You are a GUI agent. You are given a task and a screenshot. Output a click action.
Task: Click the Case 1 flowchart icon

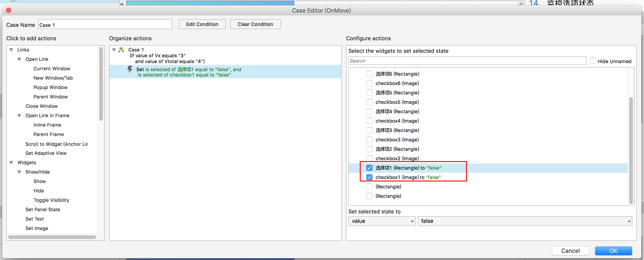(121, 50)
